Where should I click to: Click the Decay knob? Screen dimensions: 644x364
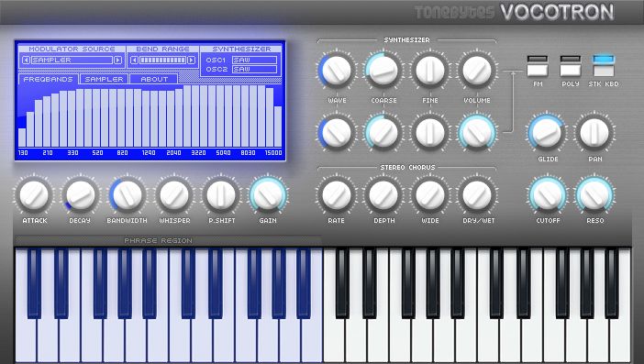(x=81, y=195)
